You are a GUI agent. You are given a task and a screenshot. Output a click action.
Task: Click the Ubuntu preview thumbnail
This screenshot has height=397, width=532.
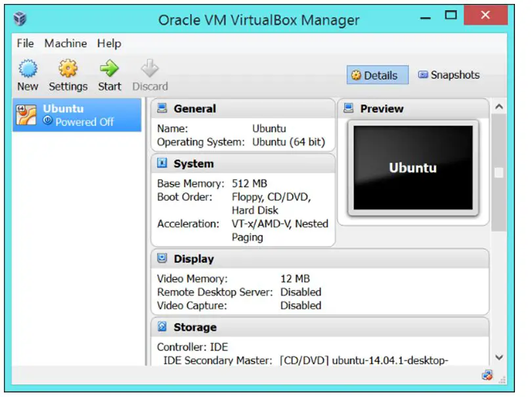pyautogui.click(x=413, y=168)
